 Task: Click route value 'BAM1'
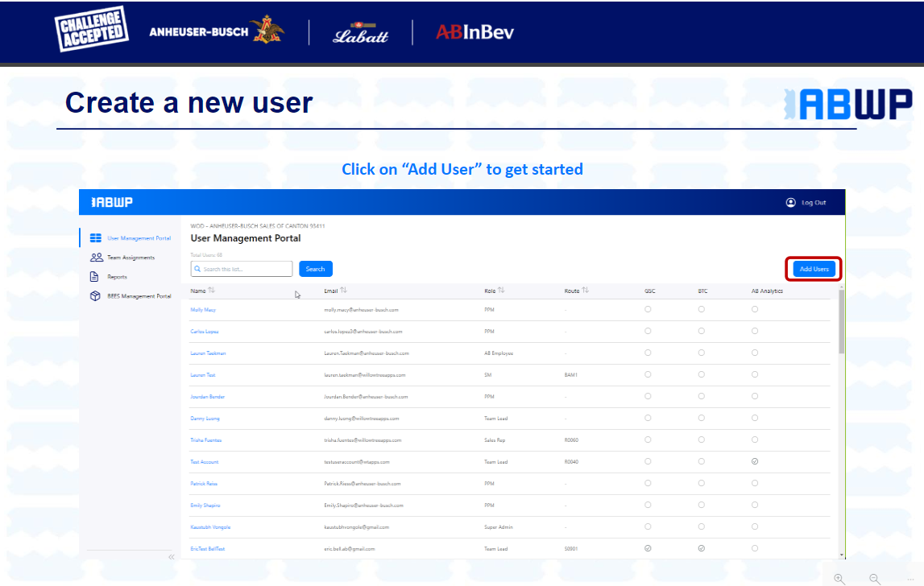570,375
